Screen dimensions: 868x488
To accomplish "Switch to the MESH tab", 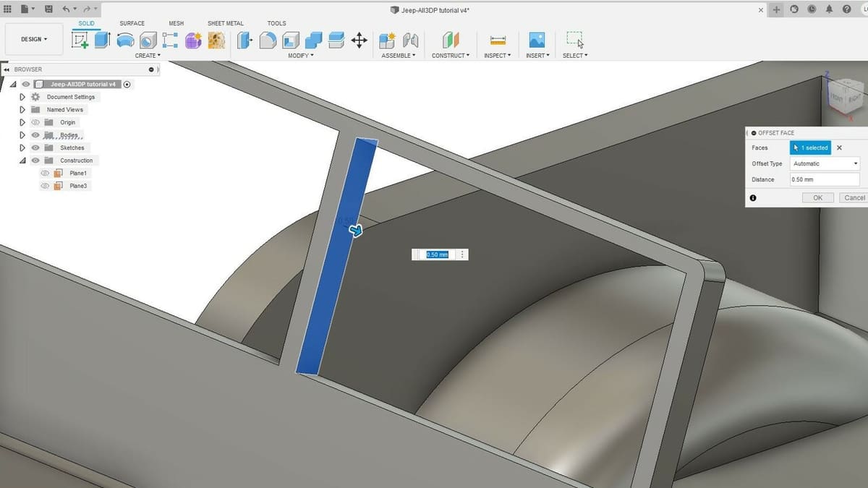I will [176, 23].
